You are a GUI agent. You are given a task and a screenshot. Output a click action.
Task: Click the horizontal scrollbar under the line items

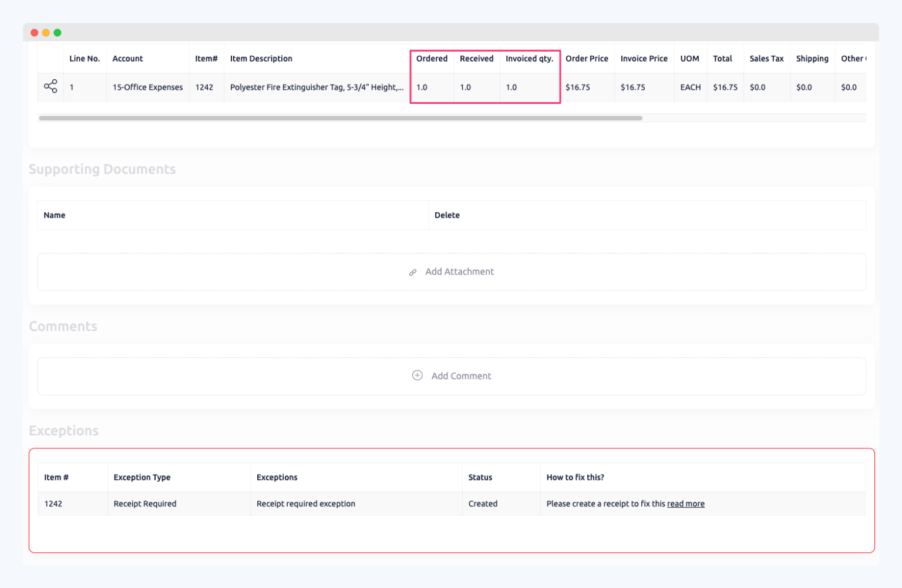(x=341, y=117)
